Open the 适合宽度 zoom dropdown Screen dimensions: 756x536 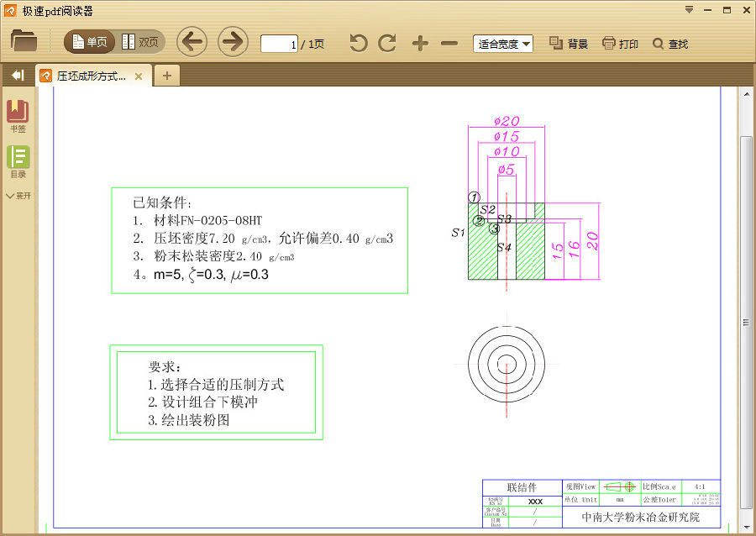click(502, 44)
